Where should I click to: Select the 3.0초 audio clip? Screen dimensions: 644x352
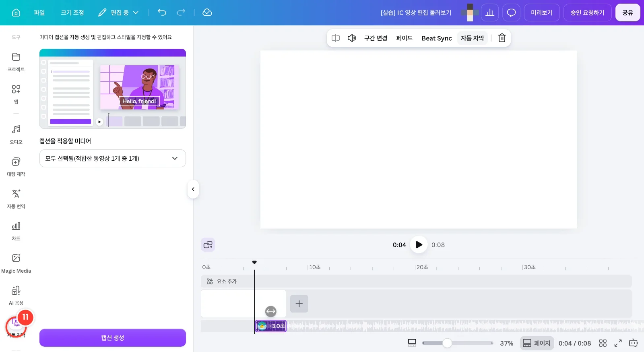pos(271,326)
